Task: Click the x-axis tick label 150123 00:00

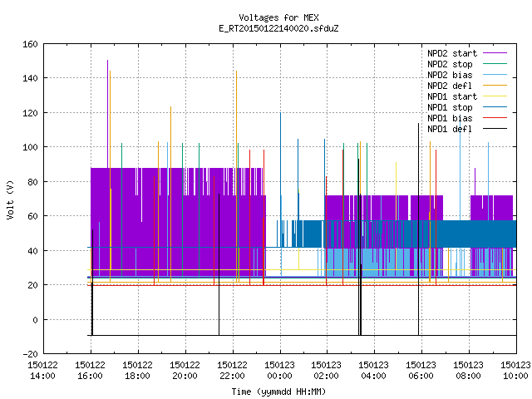Action: 279,371
